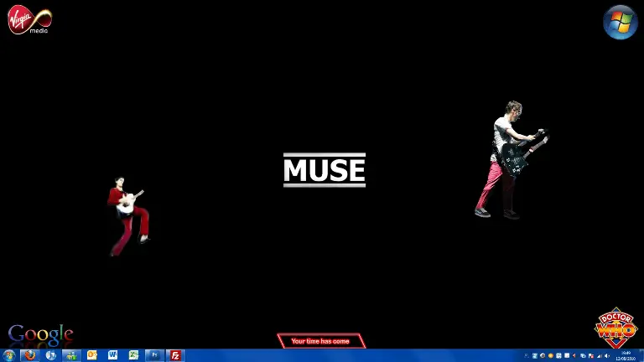Open Windows Live Messenger in taskbar
This screenshot has height=362, width=644.
pyautogui.click(x=71, y=355)
